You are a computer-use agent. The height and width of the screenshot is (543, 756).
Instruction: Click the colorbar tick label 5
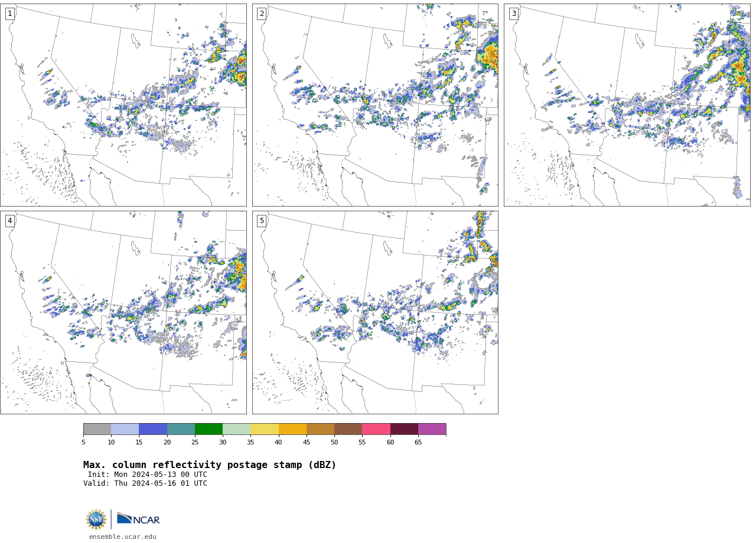(x=83, y=442)
